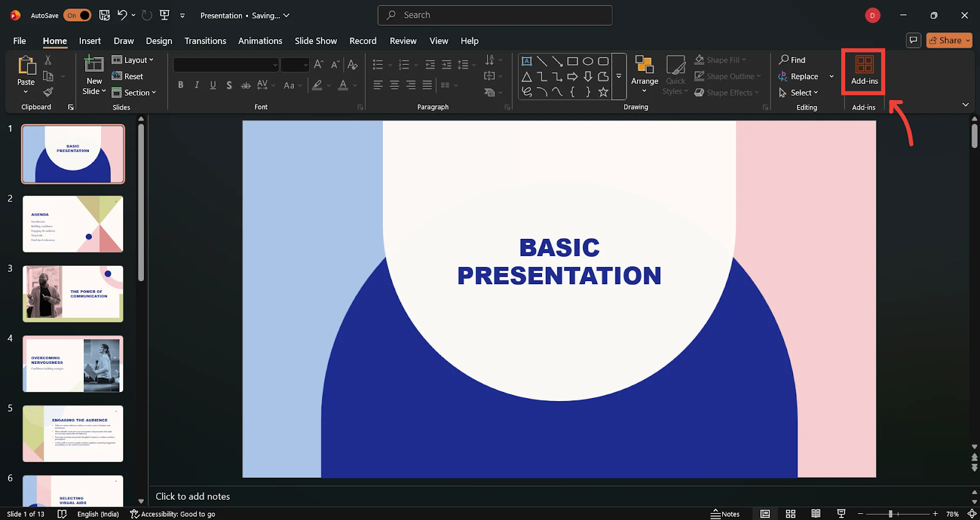Click the zoom slider handle
Viewport: 980px width, 520px height.
[891, 514]
